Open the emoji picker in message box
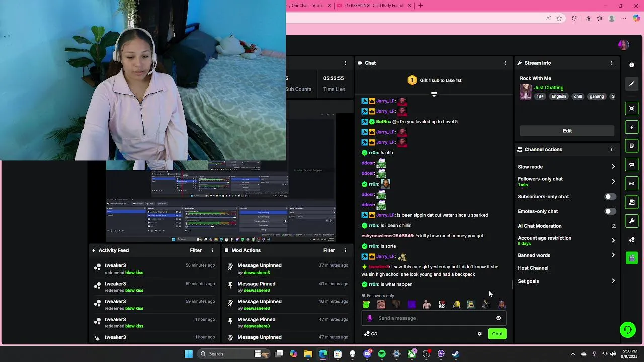Screen dimensions: 644x362 pyautogui.click(x=498, y=318)
